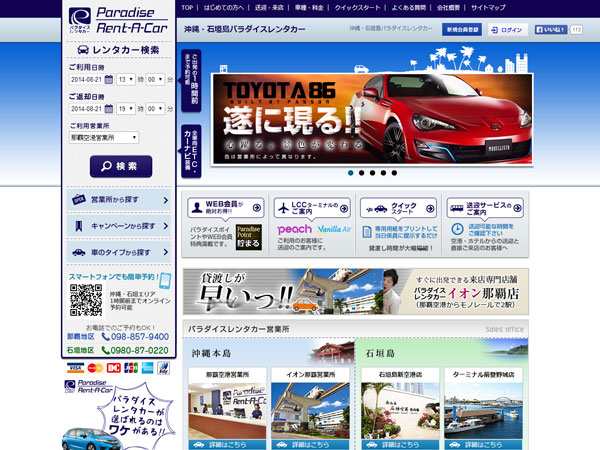Click the ログイン login button
Viewport: 600px width, 450px height.
(x=508, y=30)
